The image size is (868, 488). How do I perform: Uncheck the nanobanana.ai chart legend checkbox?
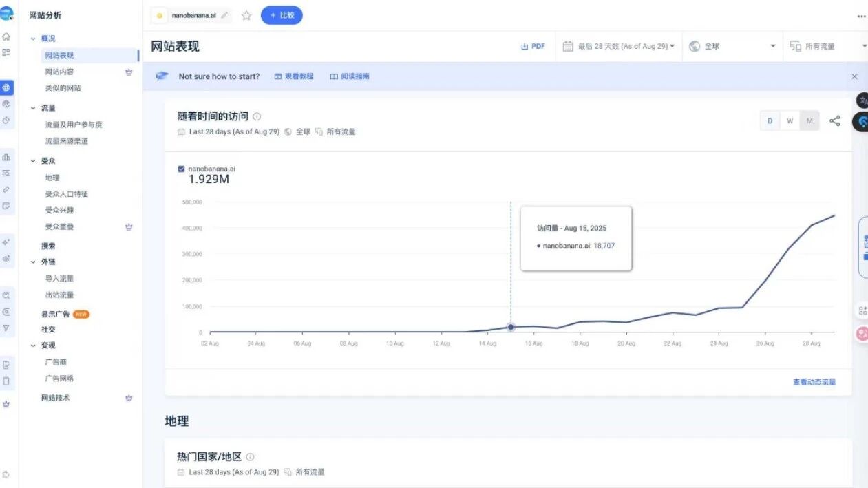click(181, 169)
